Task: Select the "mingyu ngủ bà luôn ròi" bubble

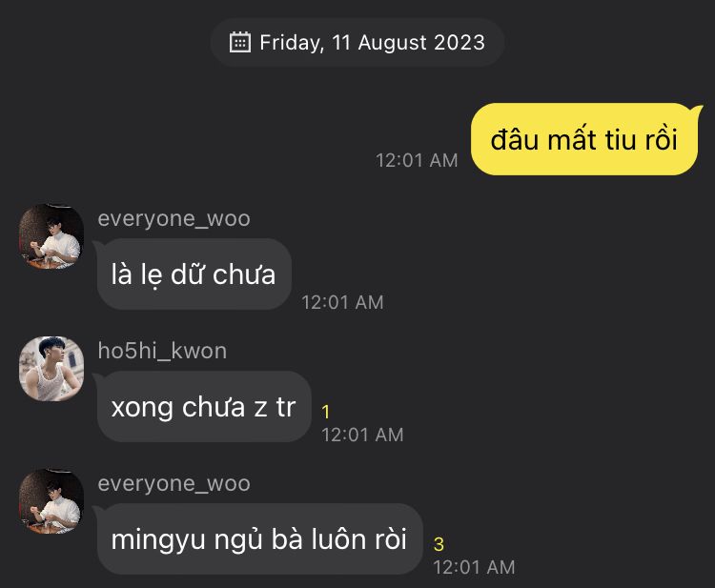Action: click(x=259, y=539)
